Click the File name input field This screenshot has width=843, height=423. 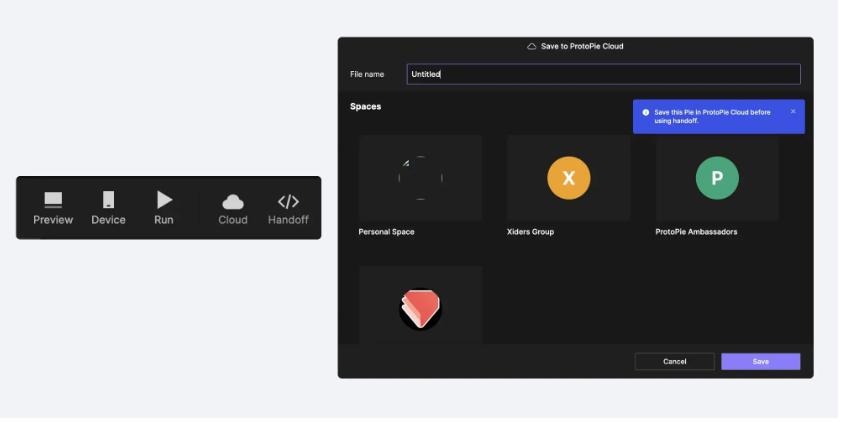click(x=603, y=74)
